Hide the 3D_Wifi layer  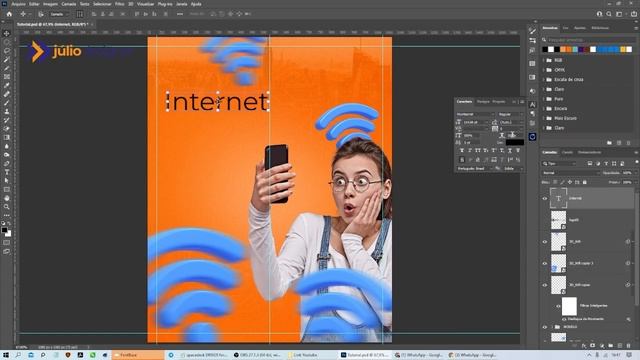(544, 242)
